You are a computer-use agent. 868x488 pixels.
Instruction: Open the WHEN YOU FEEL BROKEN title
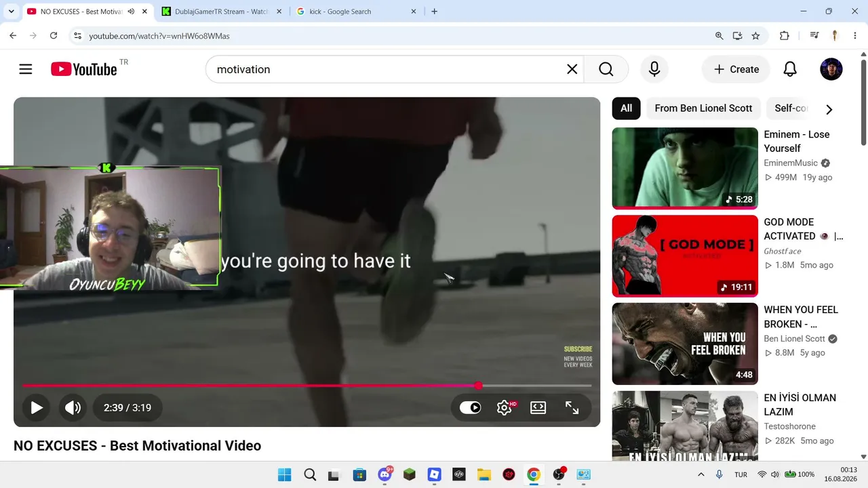click(x=801, y=317)
